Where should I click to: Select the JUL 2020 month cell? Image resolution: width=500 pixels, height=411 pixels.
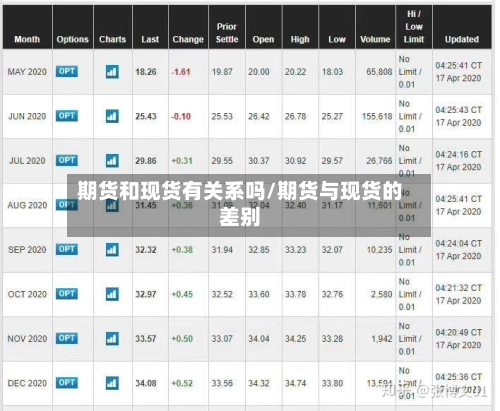click(x=27, y=161)
